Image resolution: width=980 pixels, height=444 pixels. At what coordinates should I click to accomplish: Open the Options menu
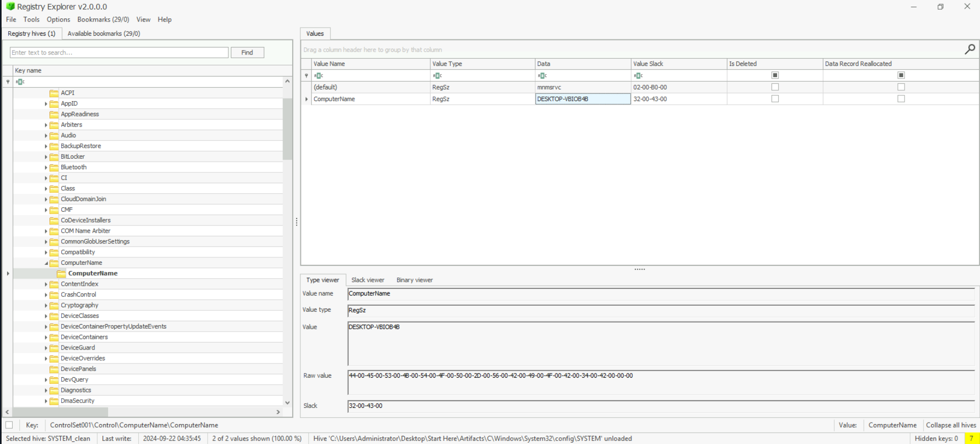[x=58, y=19]
